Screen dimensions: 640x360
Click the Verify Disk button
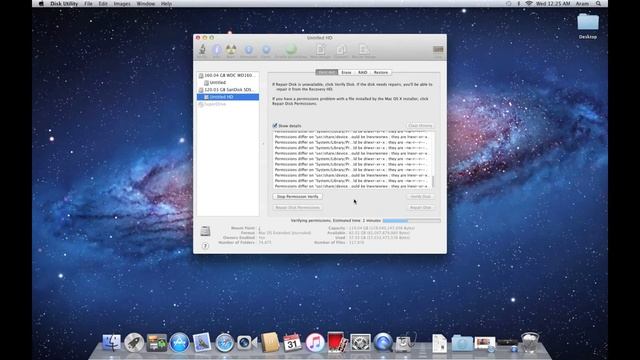[x=420, y=196]
